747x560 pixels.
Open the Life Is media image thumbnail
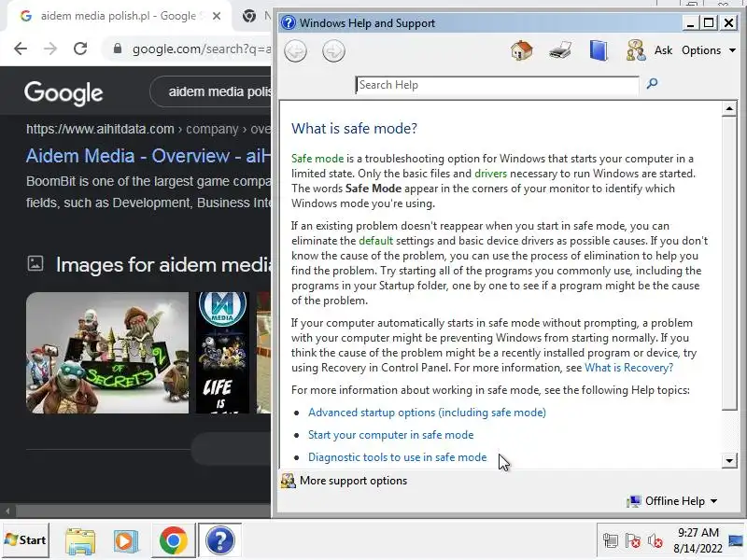[222, 353]
